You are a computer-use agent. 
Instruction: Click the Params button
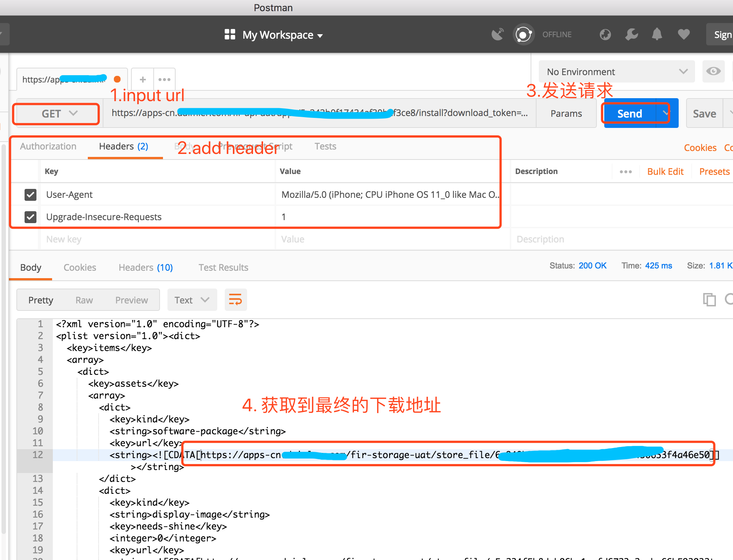pyautogui.click(x=566, y=113)
